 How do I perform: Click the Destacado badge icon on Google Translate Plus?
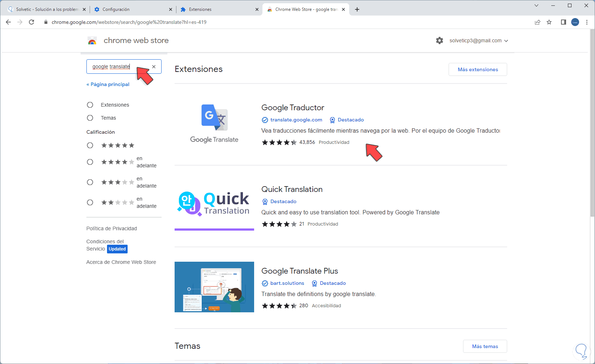[314, 283]
